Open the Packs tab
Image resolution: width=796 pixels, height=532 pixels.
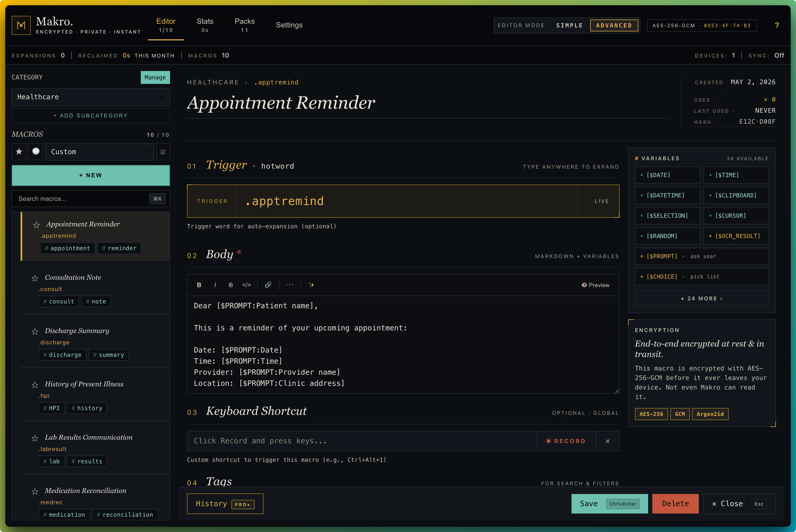[245, 25]
